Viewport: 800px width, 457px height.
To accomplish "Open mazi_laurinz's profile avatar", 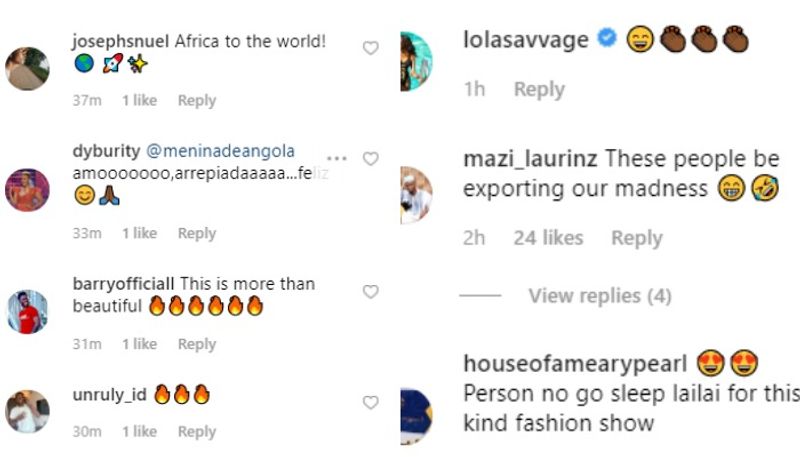I will click(x=415, y=195).
